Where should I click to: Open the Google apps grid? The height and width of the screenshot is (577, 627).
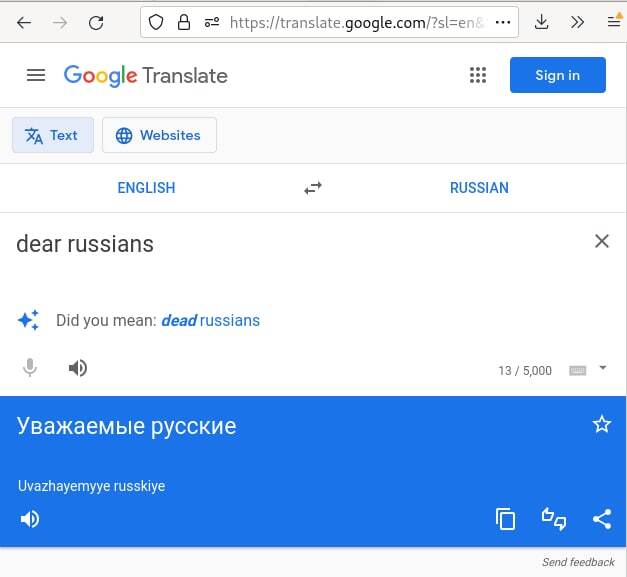[x=478, y=75]
